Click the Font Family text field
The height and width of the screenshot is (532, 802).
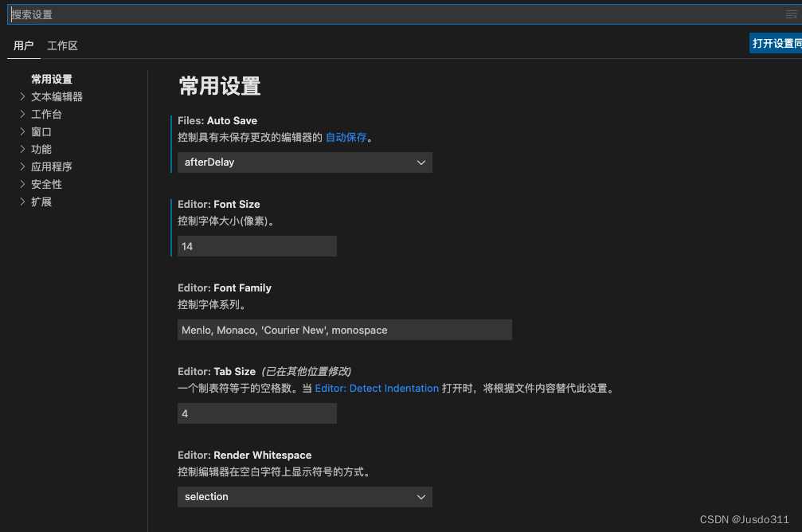click(345, 330)
